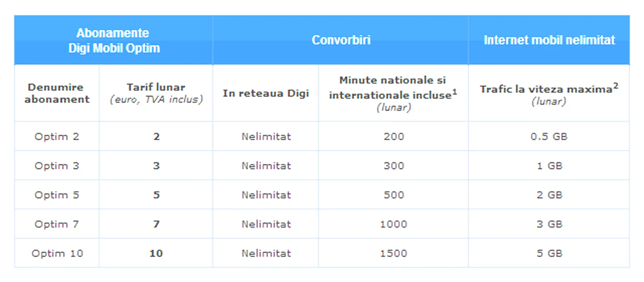Select the "3 GB" traffic cell

pos(549,224)
